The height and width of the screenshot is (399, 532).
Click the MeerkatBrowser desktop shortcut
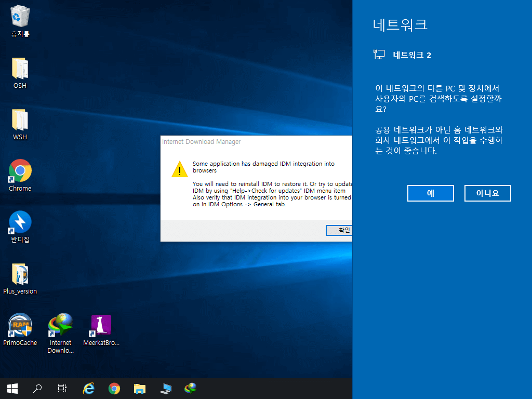(101, 329)
